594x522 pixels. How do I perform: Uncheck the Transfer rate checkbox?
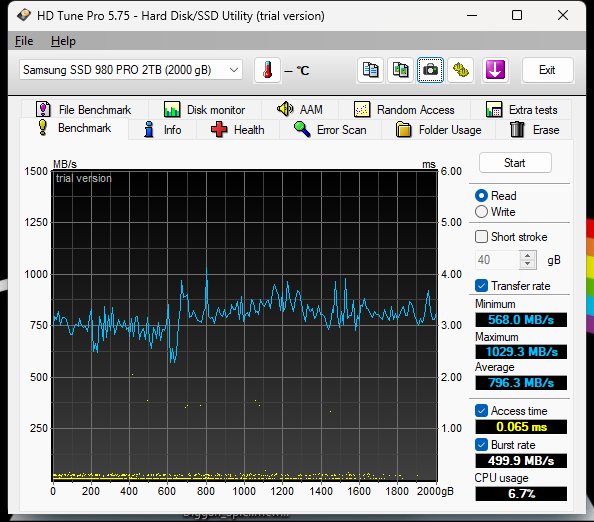481,286
